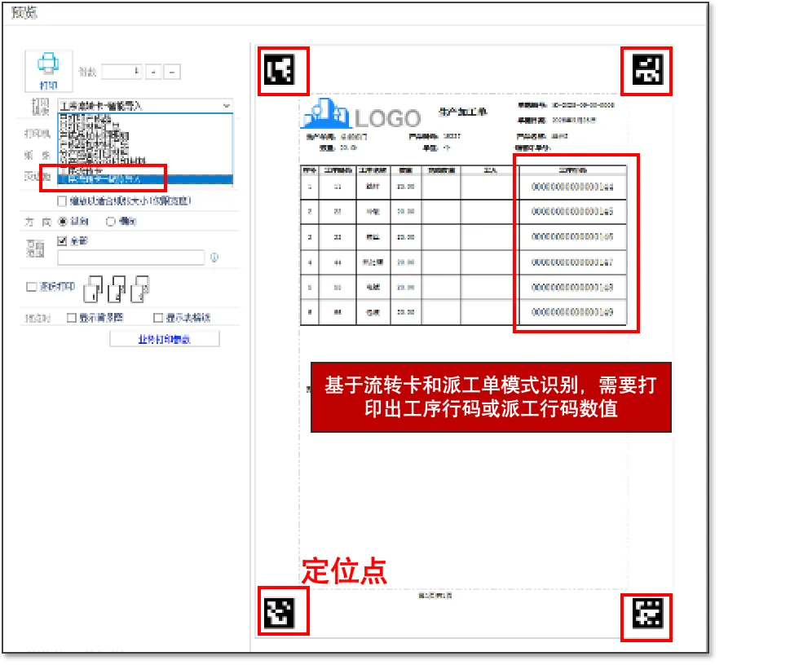Click process code ending in 145
Viewport: 812px width, 665px height.
pos(573,212)
